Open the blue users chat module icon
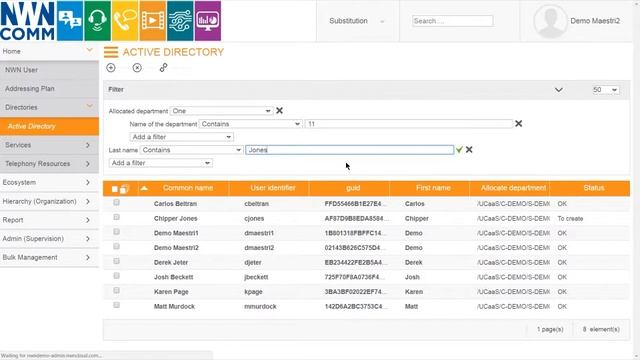The width and height of the screenshot is (640, 360). click(x=70, y=20)
